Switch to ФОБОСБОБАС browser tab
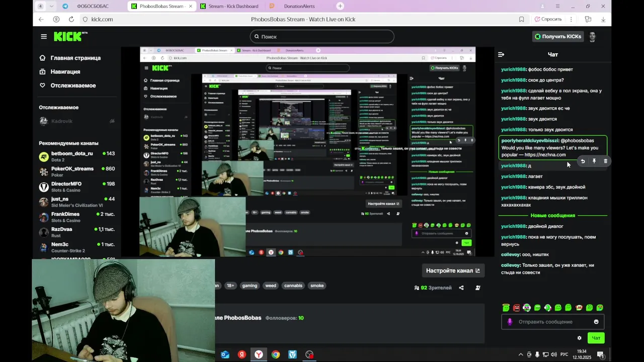 click(x=93, y=6)
